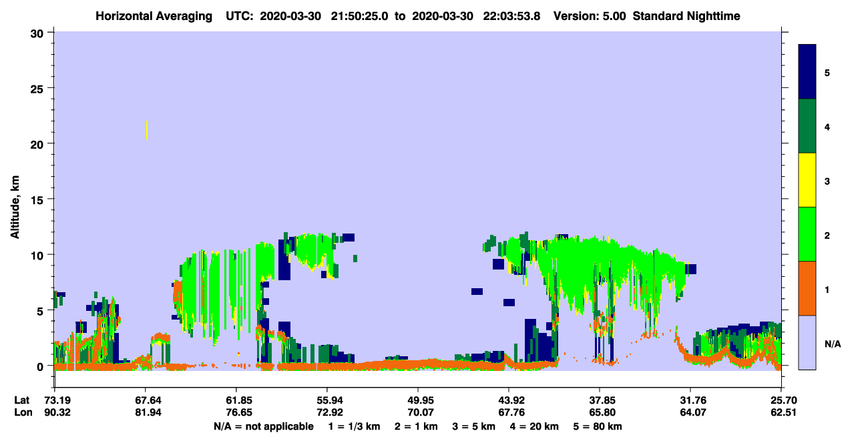The width and height of the screenshot is (868, 445).
Task: Click the y-axis tick label 25
Action: point(39,88)
